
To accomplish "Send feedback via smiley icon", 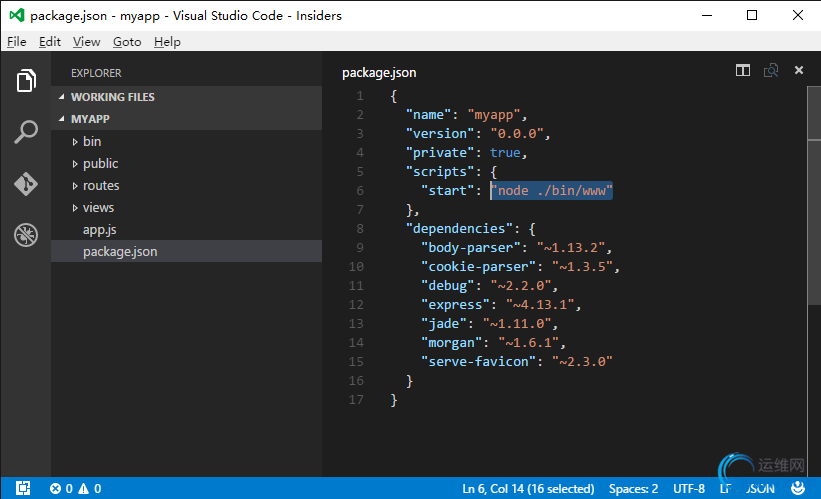I will point(798,488).
